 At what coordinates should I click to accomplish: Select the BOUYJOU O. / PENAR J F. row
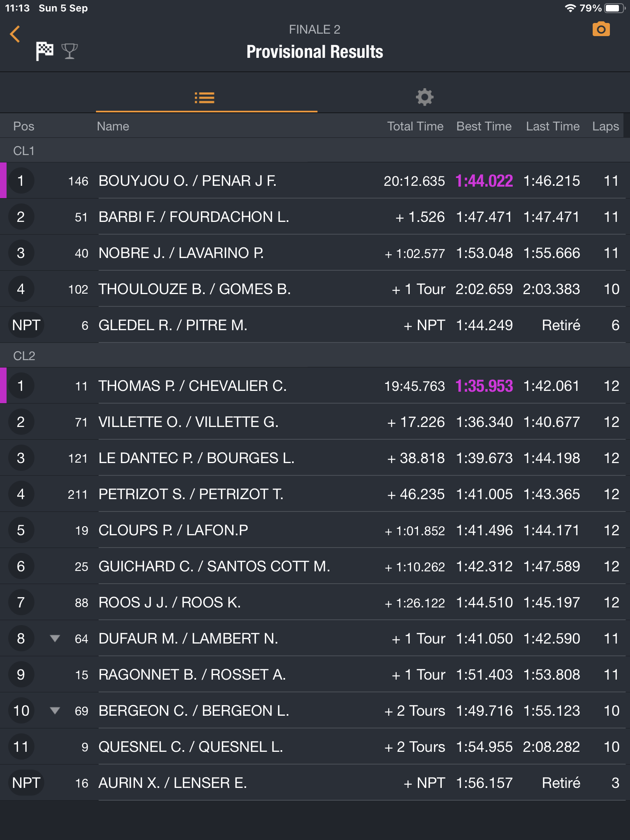187,181
